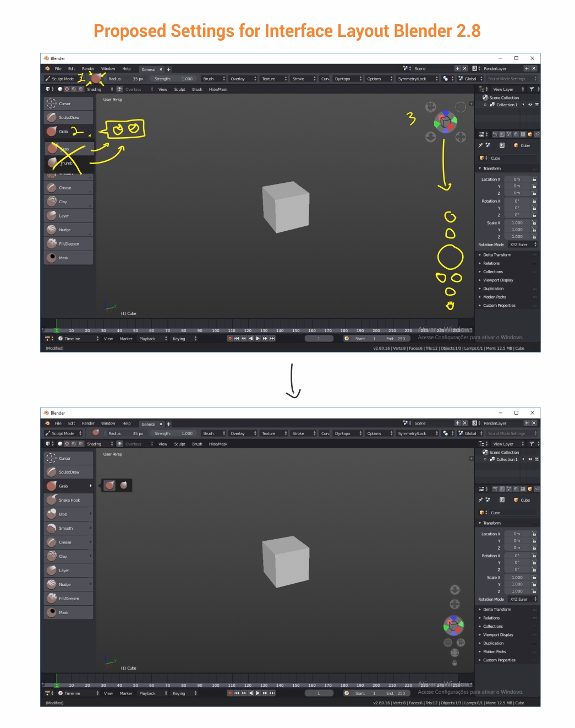Viewport: 575px width, 728px height.
Task: Click the hand pan icon in lower viewport
Action: pos(454,662)
